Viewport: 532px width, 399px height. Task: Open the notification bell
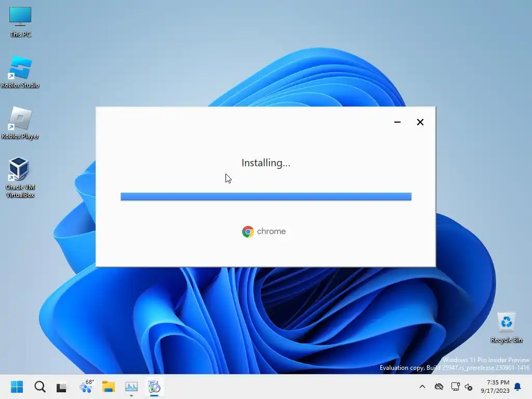point(518,387)
